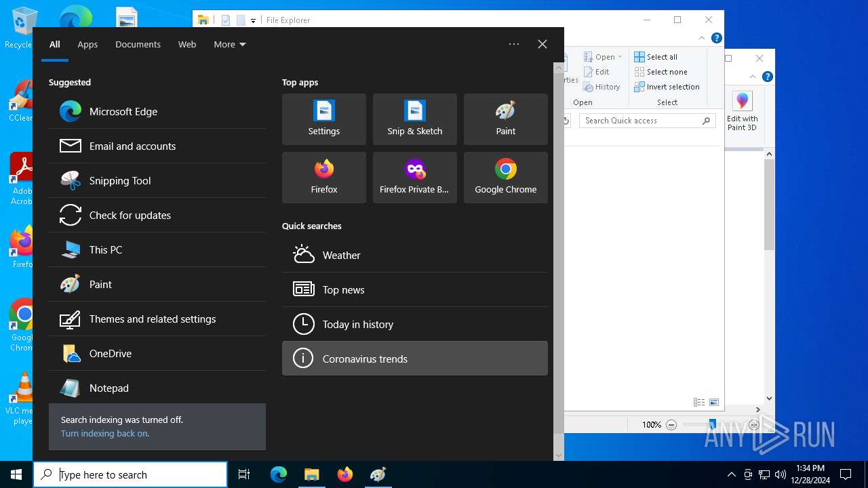Launch Notepad from suggestions

click(157, 388)
